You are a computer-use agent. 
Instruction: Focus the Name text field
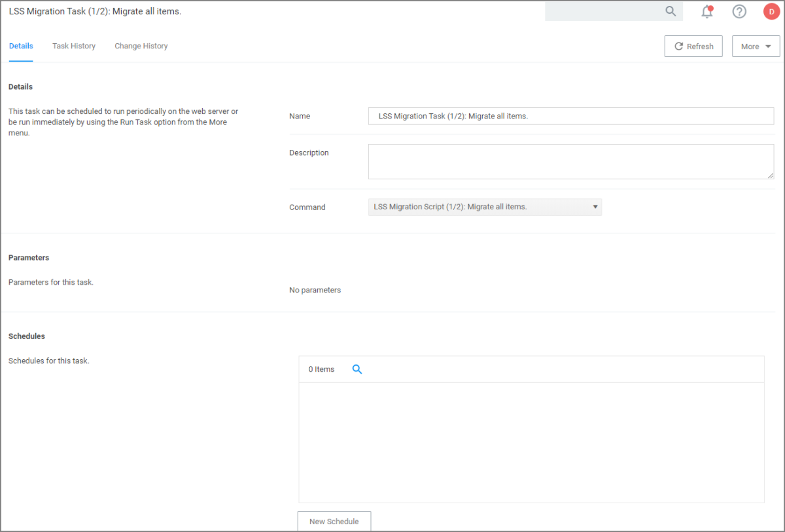(x=570, y=116)
